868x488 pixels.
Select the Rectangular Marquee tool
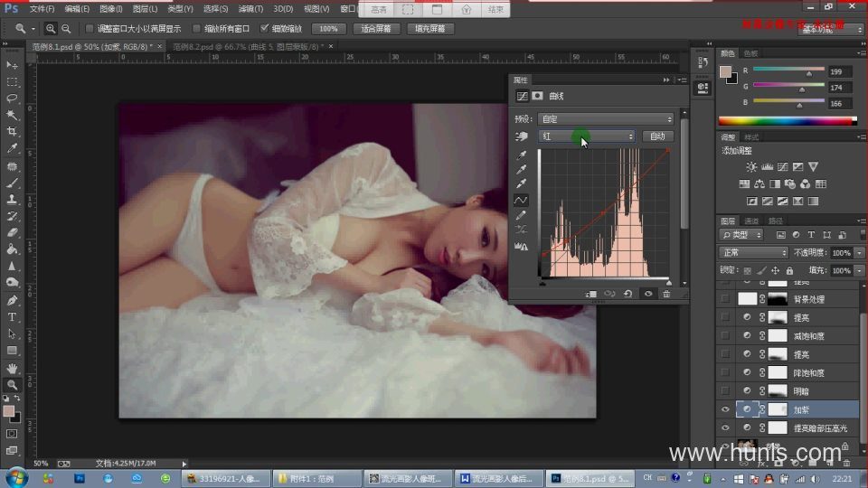click(x=12, y=82)
